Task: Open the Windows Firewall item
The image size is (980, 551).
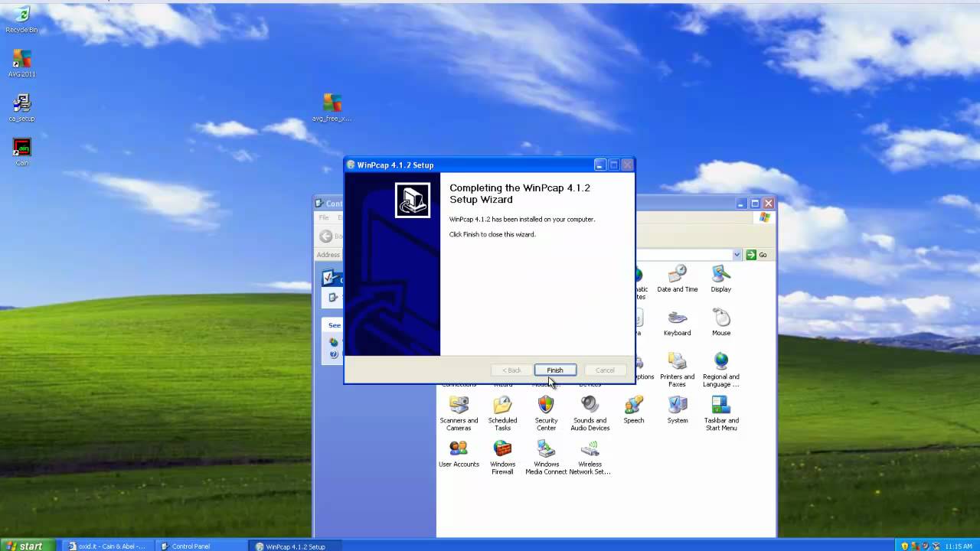Action: coord(502,458)
